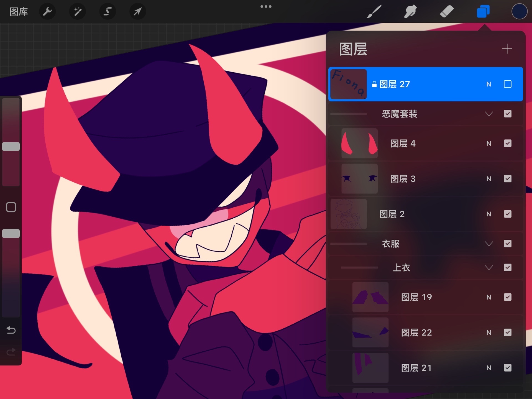532x399 pixels.
Task: Select the Paint brush tool
Action: click(x=374, y=12)
